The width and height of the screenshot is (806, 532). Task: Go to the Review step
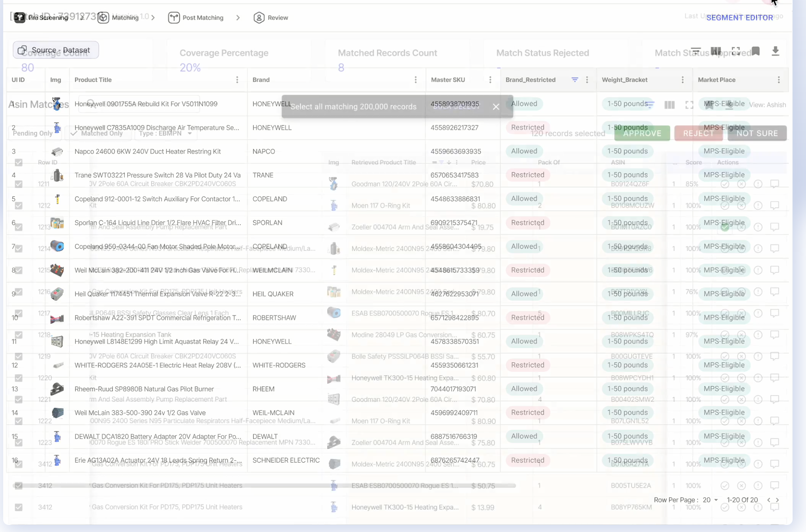[x=271, y=18]
